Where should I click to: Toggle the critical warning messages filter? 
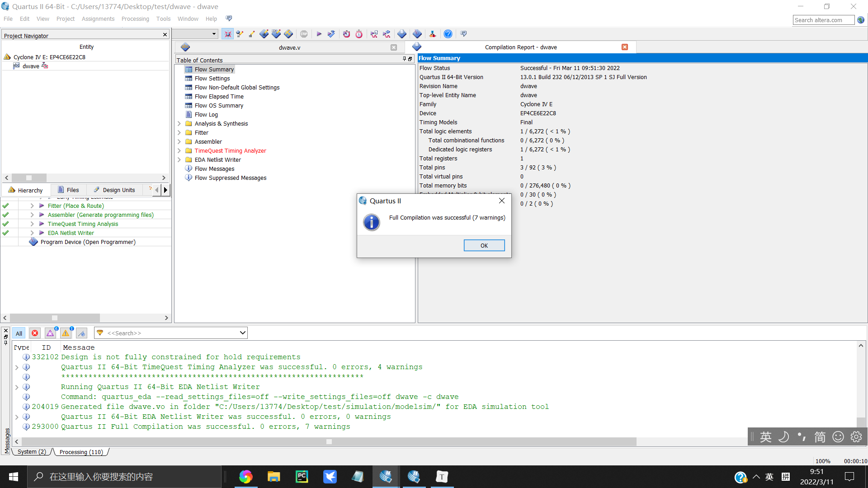pyautogui.click(x=51, y=333)
